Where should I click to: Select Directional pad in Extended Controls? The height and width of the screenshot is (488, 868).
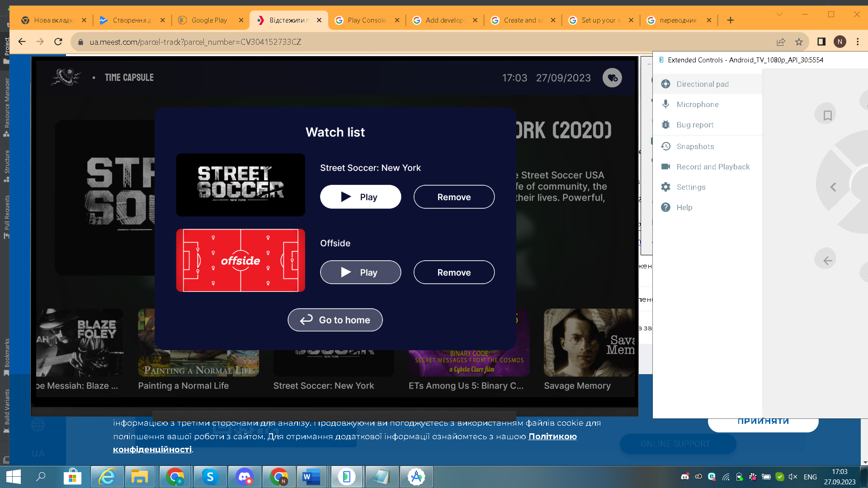(702, 84)
